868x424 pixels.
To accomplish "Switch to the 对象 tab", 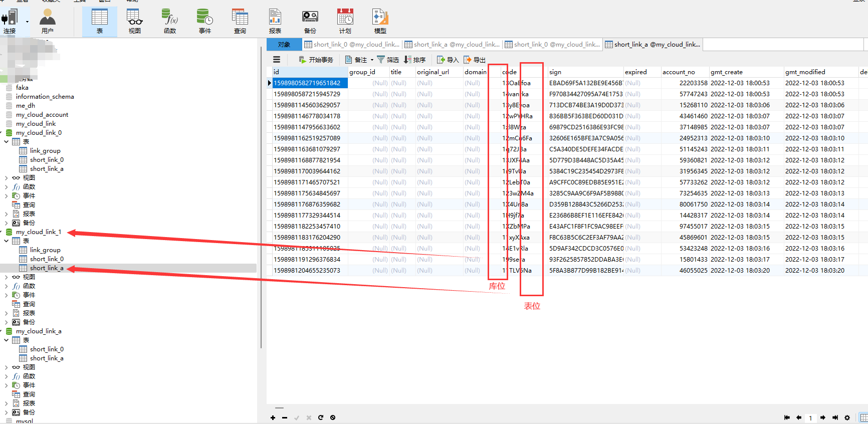I will point(284,45).
